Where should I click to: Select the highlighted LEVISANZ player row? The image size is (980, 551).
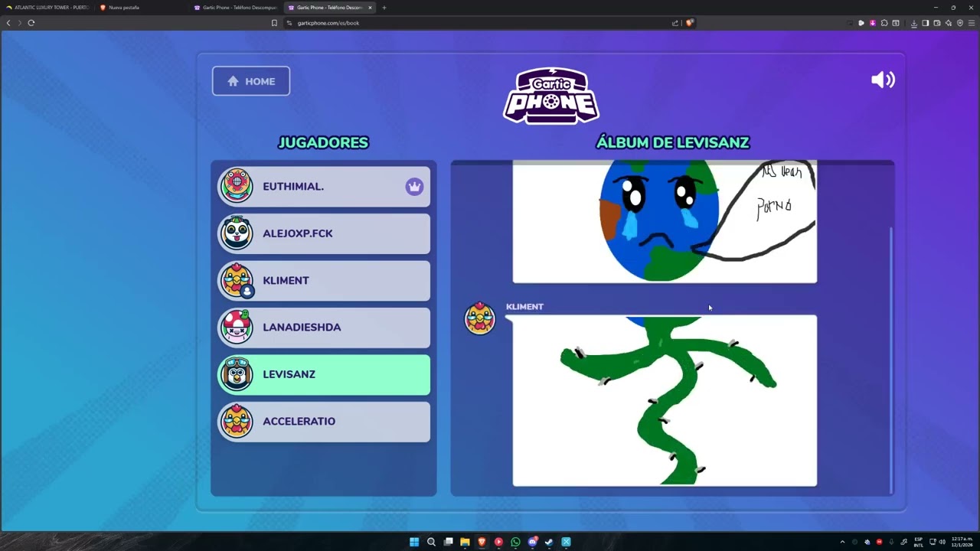point(324,375)
